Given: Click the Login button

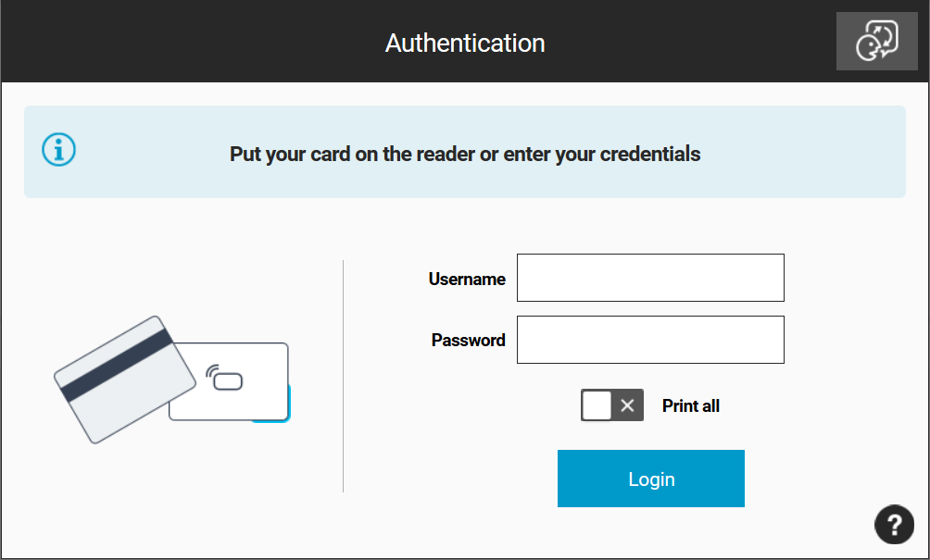Looking at the screenshot, I should [650, 479].
